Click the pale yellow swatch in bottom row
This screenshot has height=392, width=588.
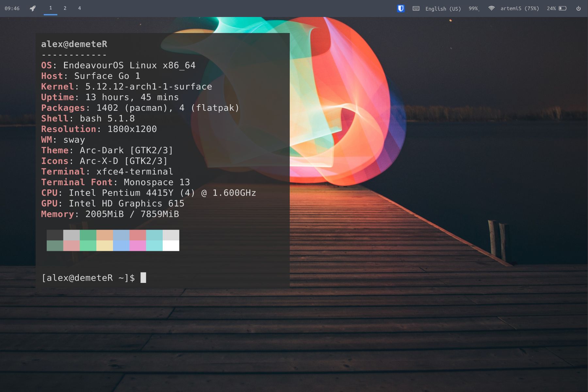[x=105, y=246]
